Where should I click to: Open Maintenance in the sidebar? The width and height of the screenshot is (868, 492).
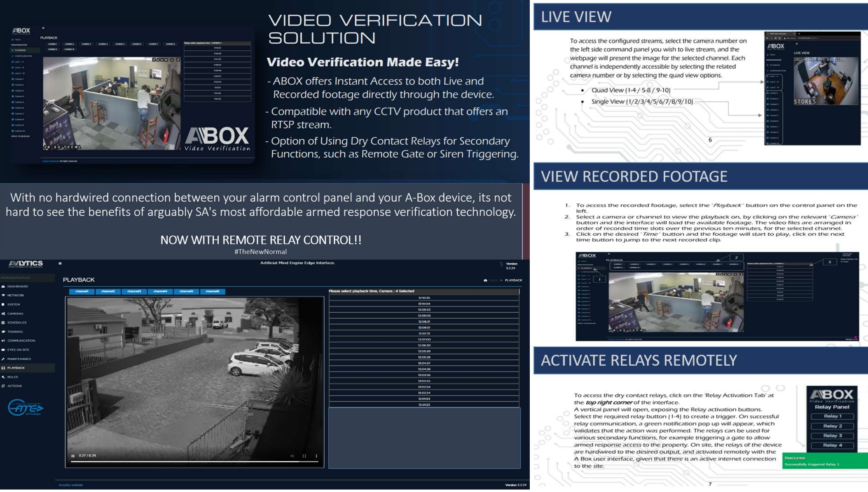[19, 359]
